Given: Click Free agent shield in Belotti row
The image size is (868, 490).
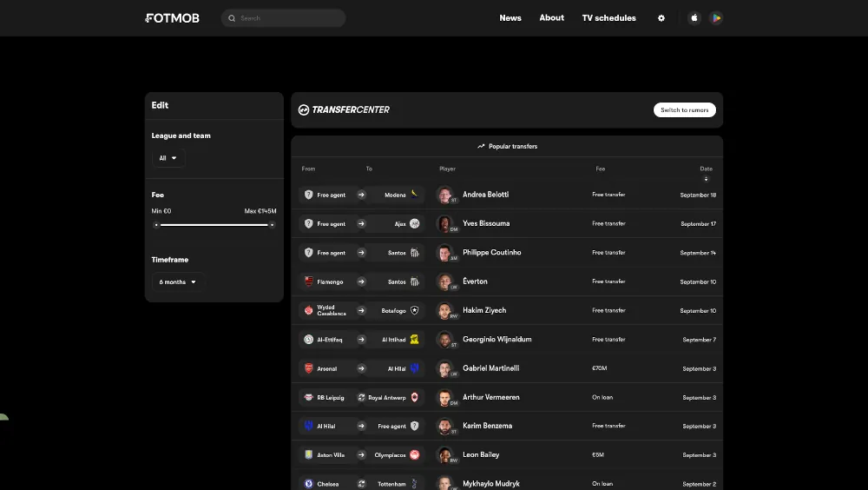Looking at the screenshot, I should point(309,195).
